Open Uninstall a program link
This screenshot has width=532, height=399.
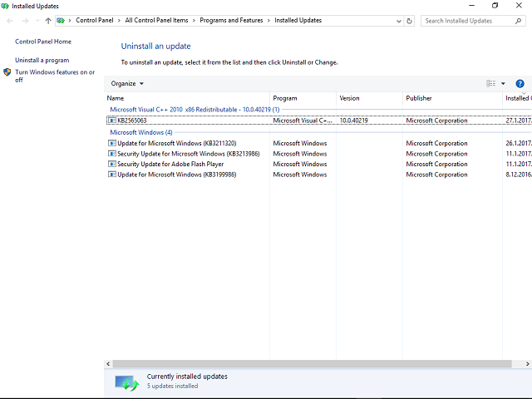point(42,60)
